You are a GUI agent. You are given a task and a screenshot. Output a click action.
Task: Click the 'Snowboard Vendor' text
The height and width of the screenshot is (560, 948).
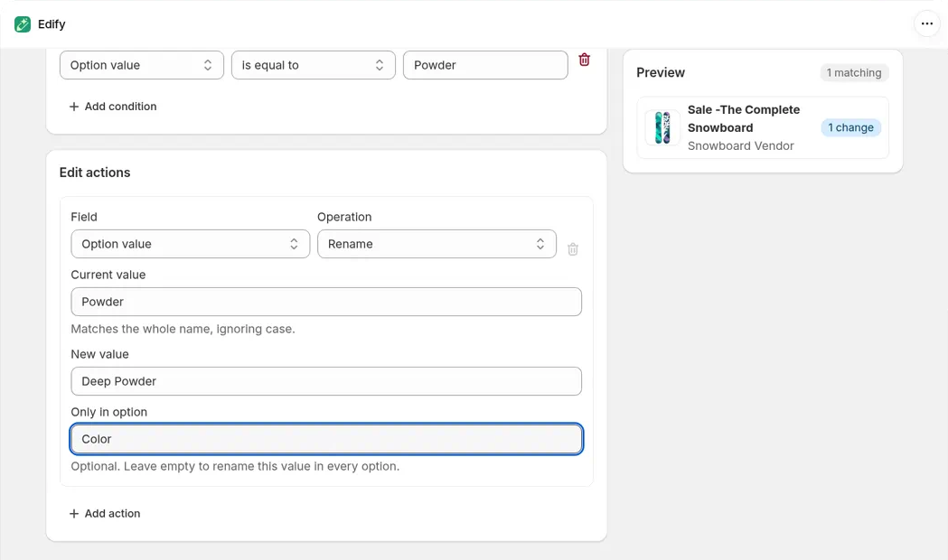(741, 145)
